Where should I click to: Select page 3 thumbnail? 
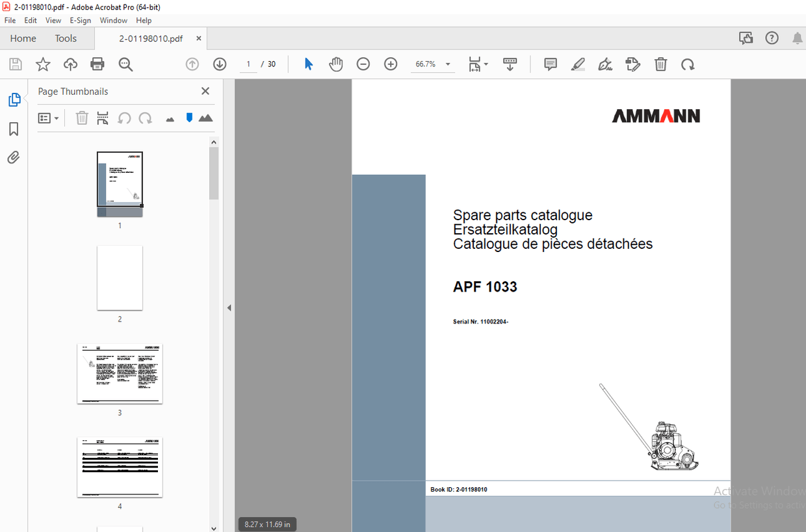[120, 374]
